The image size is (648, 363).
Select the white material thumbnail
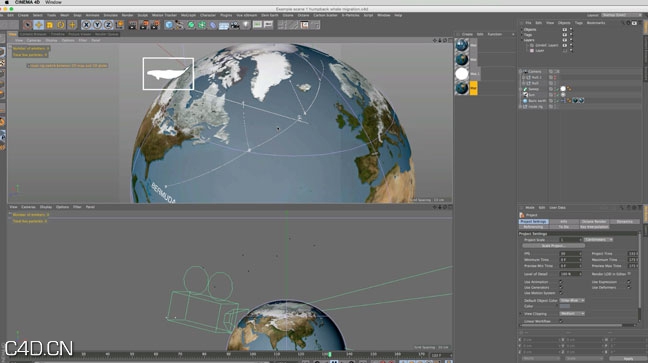click(x=462, y=74)
